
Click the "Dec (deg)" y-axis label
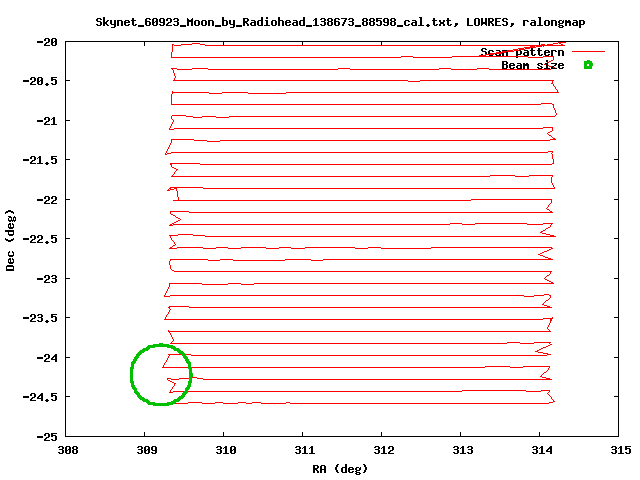(x=10, y=240)
